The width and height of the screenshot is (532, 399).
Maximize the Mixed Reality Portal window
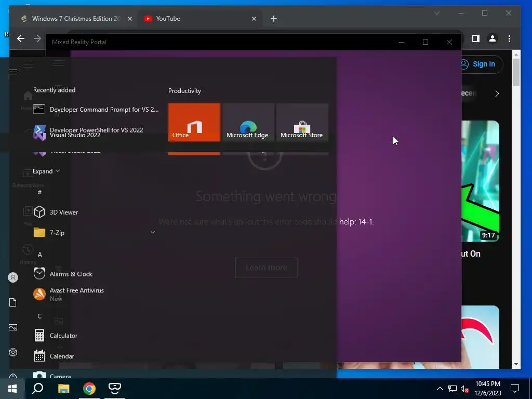425,42
